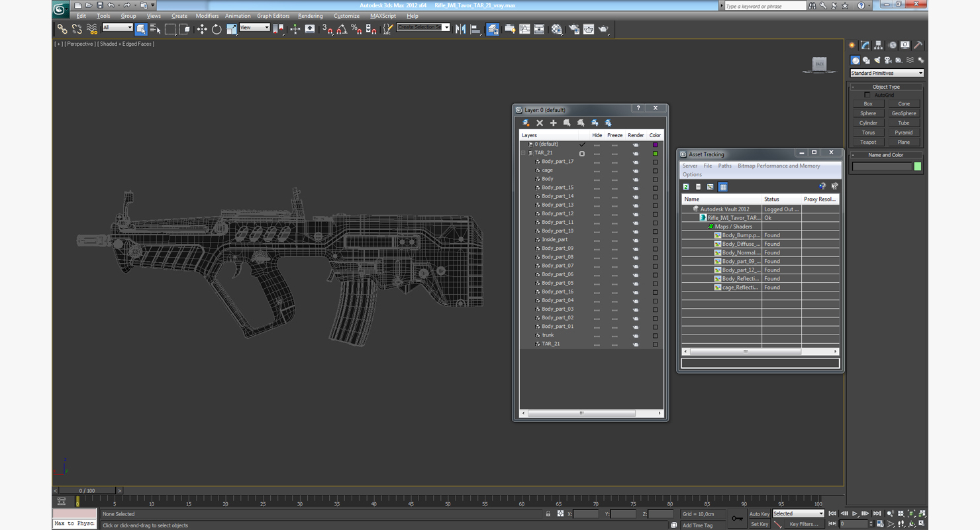
Task: Open the Manage Layers toolbar icon
Action: coord(493,29)
